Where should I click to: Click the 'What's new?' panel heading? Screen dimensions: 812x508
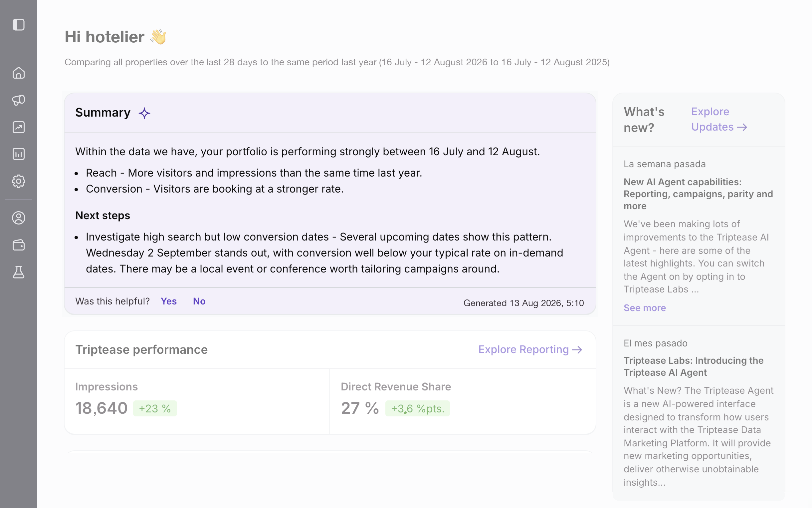[x=644, y=120]
